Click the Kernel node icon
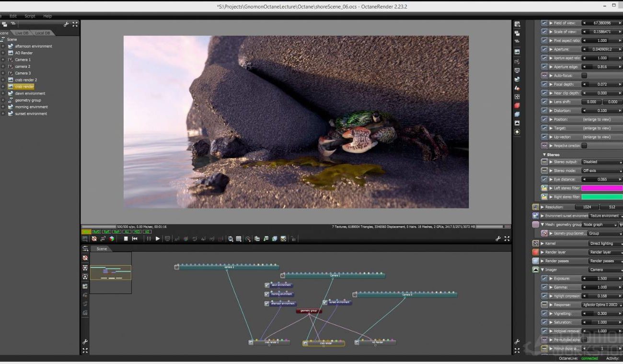This screenshot has height=364, width=623. (x=535, y=243)
